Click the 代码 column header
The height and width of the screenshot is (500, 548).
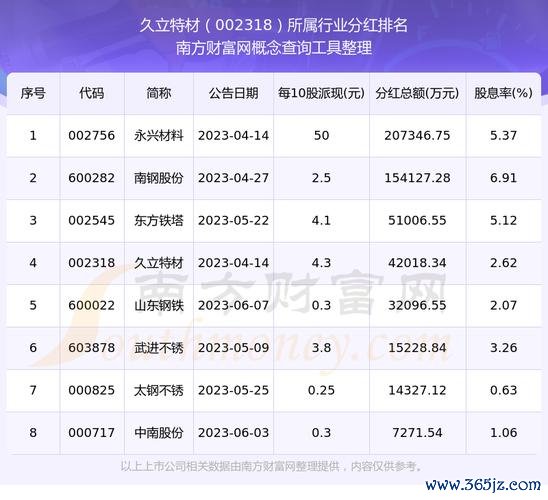click(92, 93)
